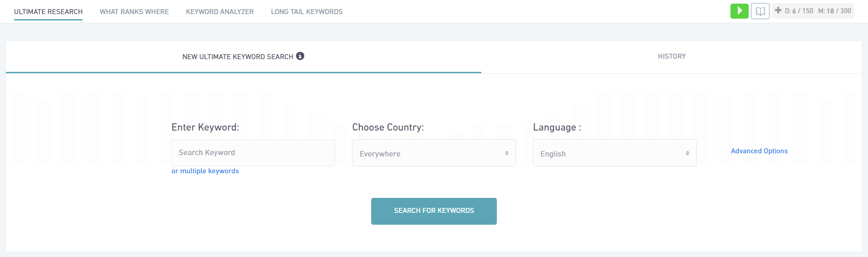Focus the Search Keyword input field
Screen dimensions: 868x257
[x=253, y=153]
